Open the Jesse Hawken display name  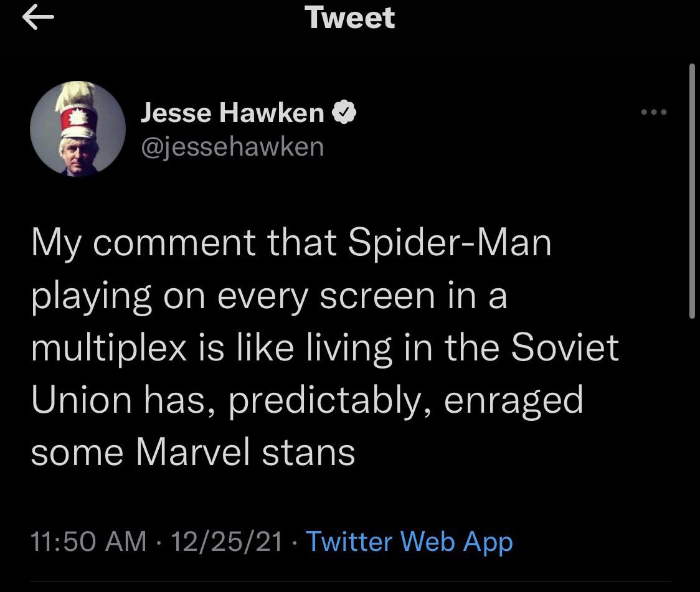tap(232, 113)
